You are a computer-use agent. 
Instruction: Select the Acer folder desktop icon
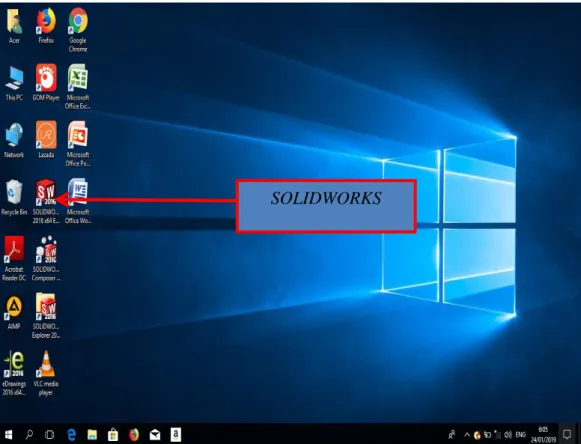[14, 26]
